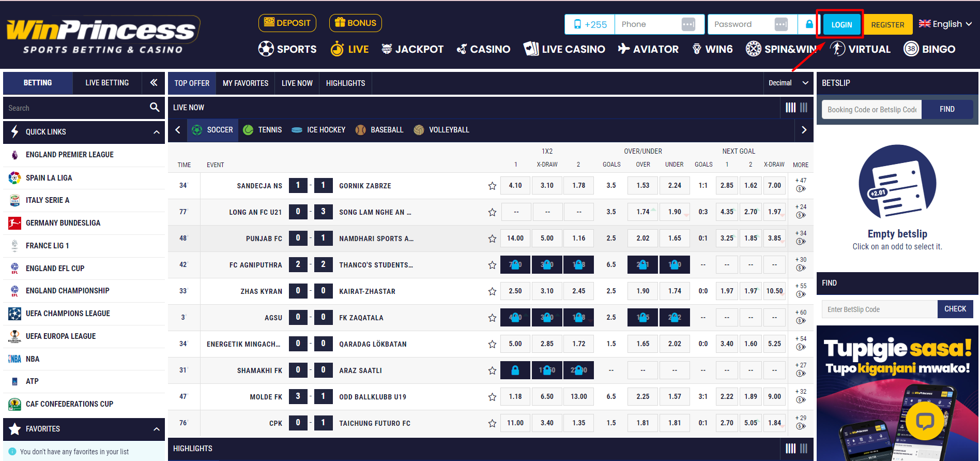Focus the Password input field
980x461 pixels.
pos(753,24)
